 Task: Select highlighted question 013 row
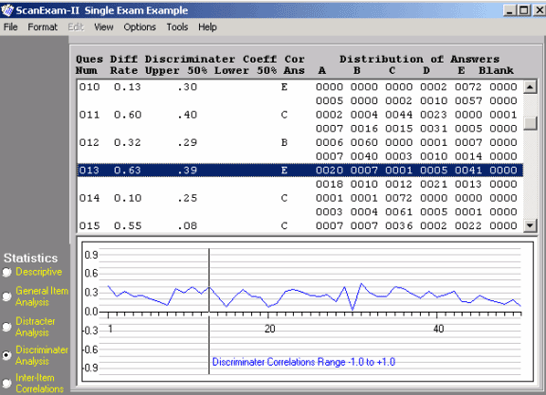[x=299, y=170]
